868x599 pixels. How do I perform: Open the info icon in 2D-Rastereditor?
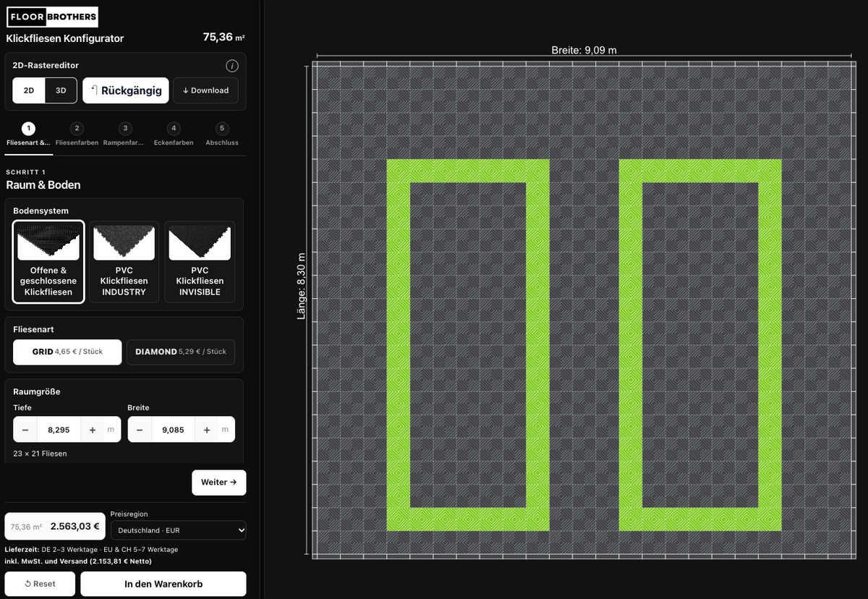pos(231,66)
